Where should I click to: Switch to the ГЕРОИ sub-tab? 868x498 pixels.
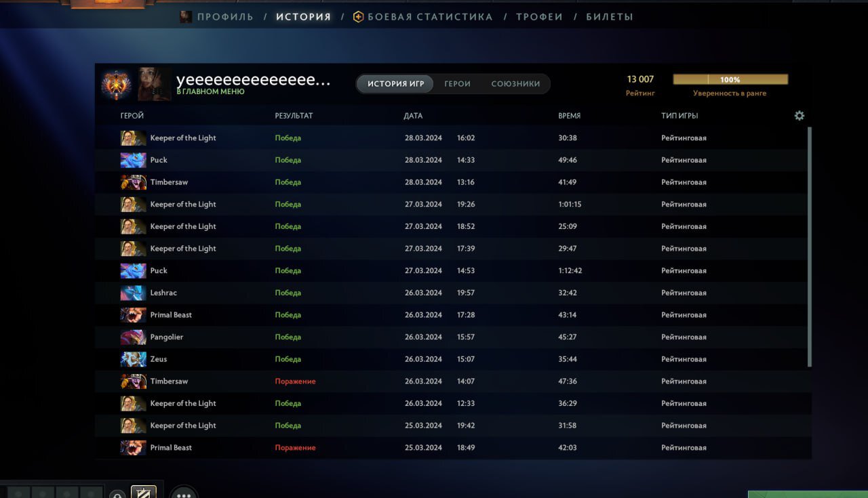[458, 84]
